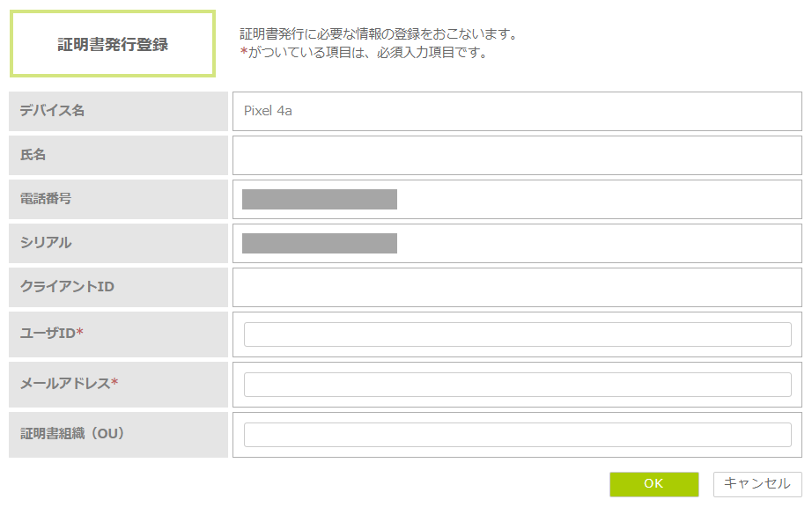Click the 電話番号 label
The width and height of the screenshot is (812, 507).
pyautogui.click(x=46, y=199)
